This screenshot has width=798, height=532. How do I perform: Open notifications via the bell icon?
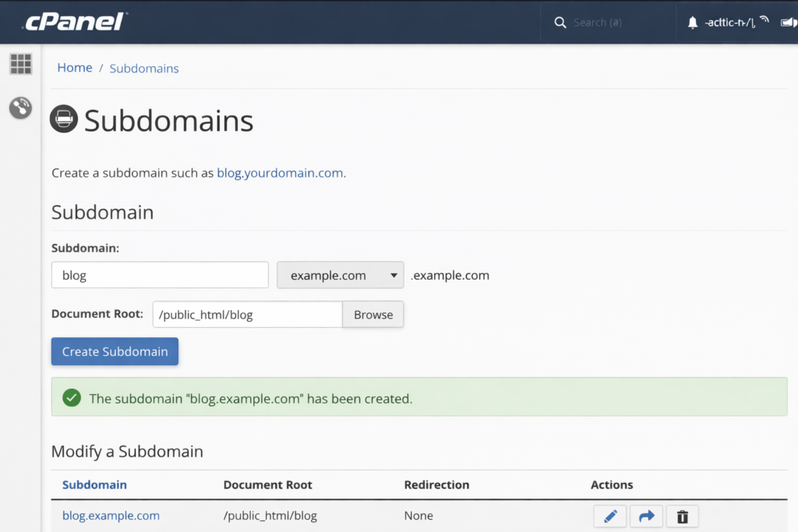pos(692,22)
